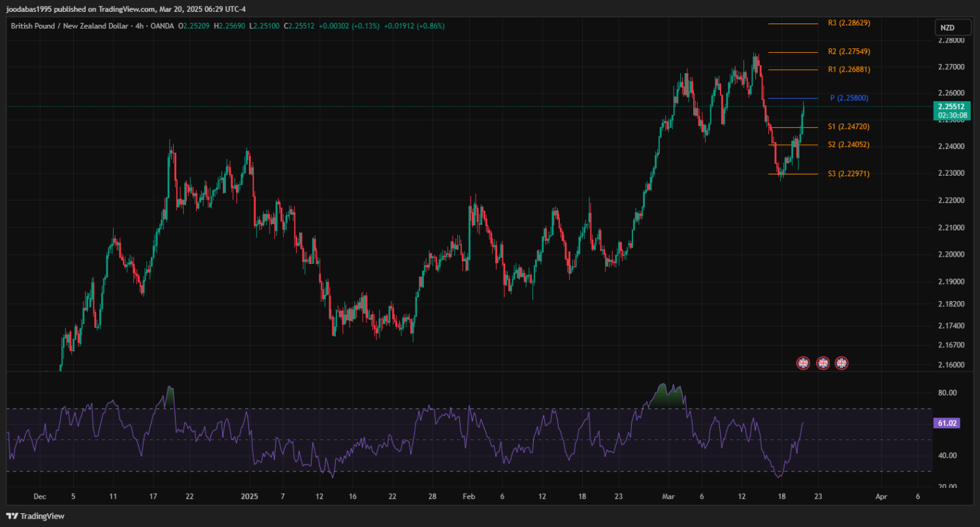Click the RSI value label 61.02
Image resolution: width=980 pixels, height=527 pixels.
(947, 423)
